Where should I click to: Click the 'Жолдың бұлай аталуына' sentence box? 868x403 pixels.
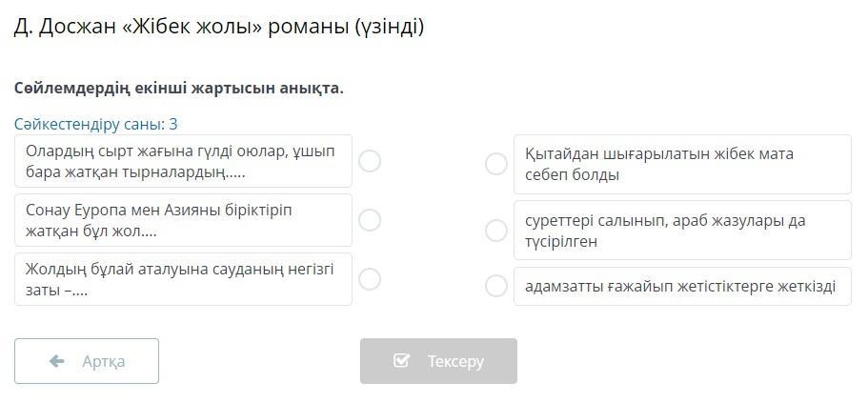pos(183,279)
